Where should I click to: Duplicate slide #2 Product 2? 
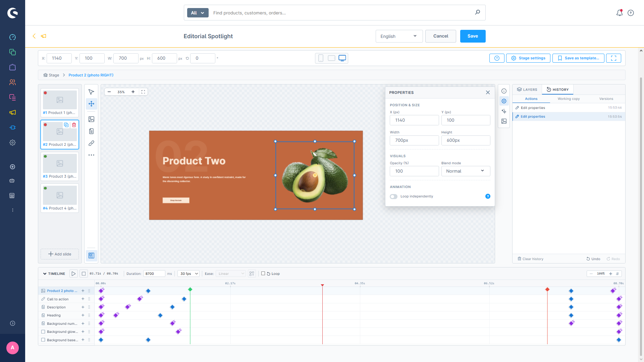point(66,125)
